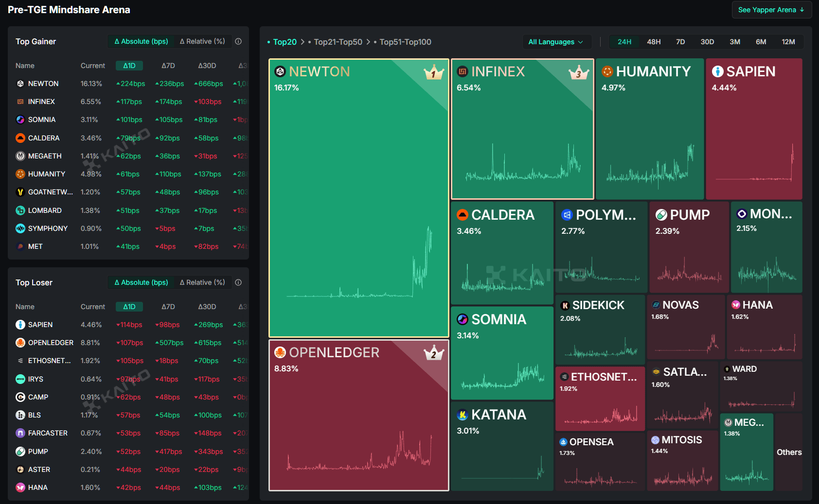Click the MET icon in Top Gainer list

point(20,246)
